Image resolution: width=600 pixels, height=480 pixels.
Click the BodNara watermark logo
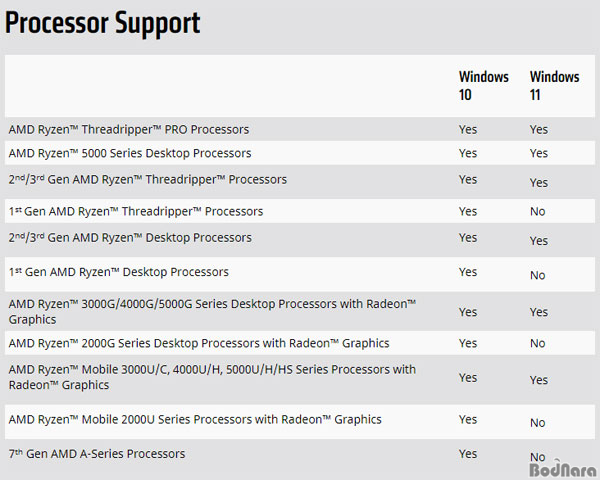[x=562, y=469]
